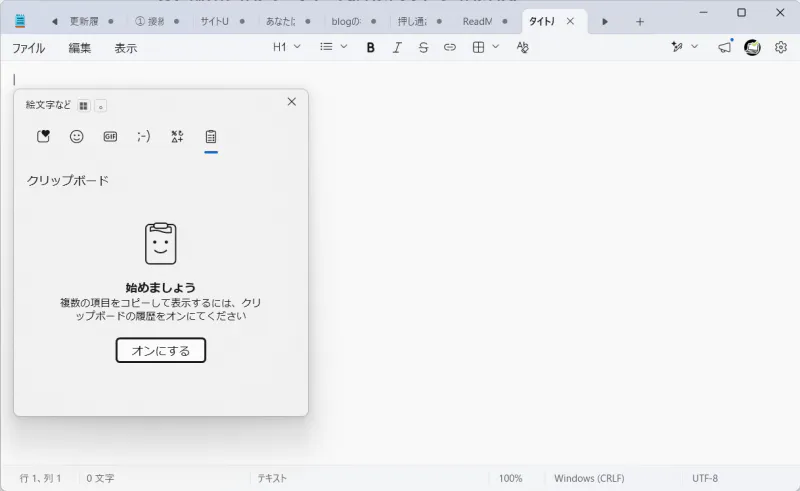The image size is (800, 491).
Task: Switch to the あなた tab
Action: pyautogui.click(x=288, y=21)
